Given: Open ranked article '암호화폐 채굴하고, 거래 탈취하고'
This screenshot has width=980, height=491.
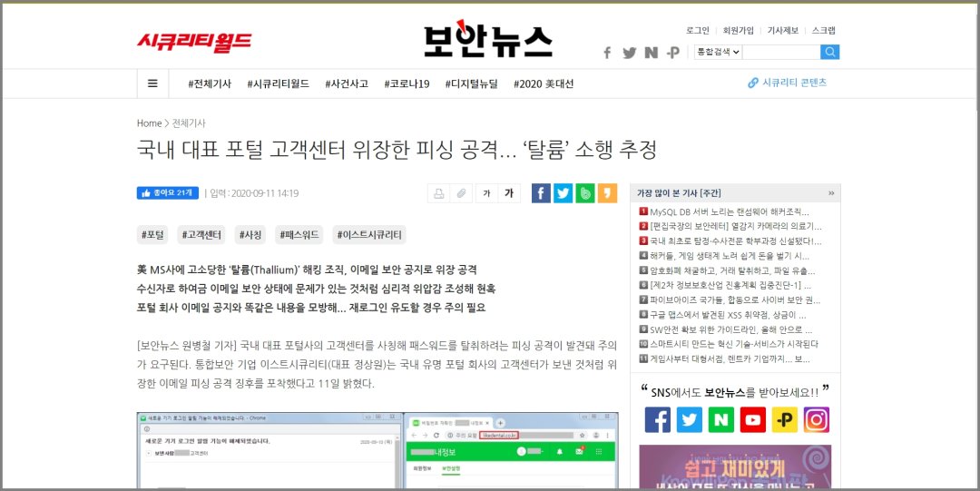Looking at the screenshot, I should point(732,270).
